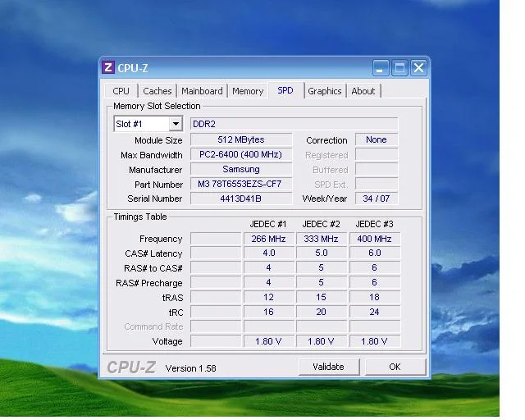Show the Graphics tab

pos(325,91)
